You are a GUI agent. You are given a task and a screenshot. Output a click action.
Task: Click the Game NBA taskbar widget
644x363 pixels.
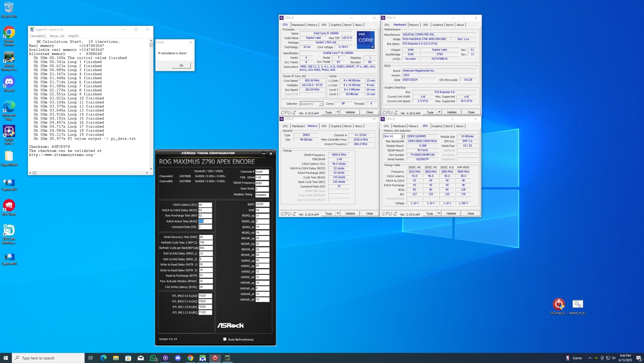coord(574,358)
